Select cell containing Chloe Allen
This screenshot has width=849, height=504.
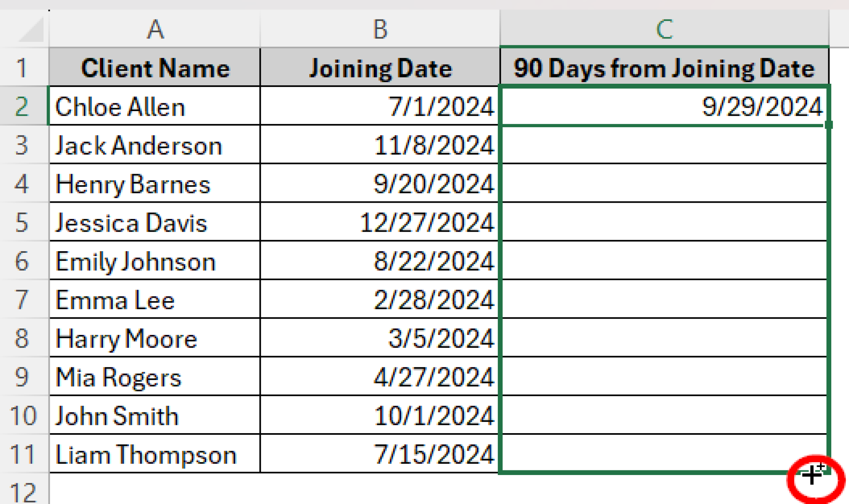click(x=155, y=107)
